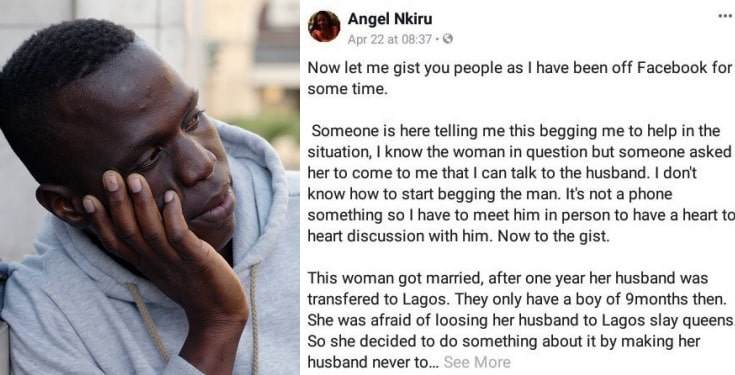This screenshot has width=735, height=375.
Task: Click the globe public privacy icon
Action: pyautogui.click(x=448, y=39)
